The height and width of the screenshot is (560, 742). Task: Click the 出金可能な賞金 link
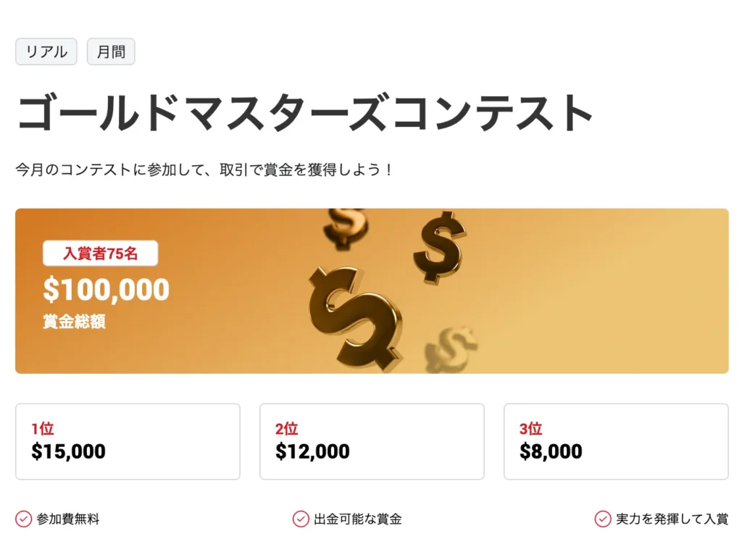[357, 519]
